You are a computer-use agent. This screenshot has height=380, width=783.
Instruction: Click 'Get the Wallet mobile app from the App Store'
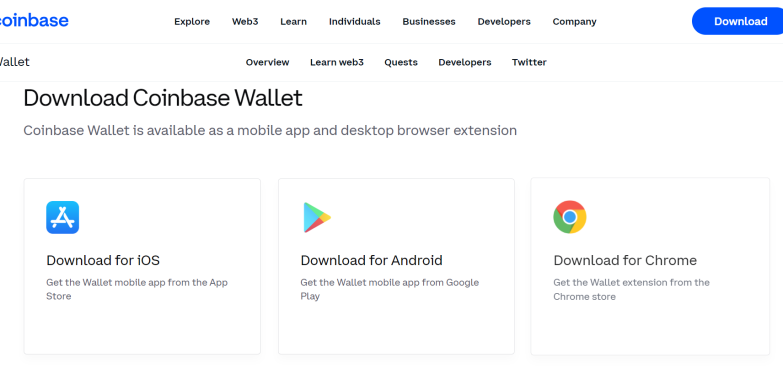point(137,289)
